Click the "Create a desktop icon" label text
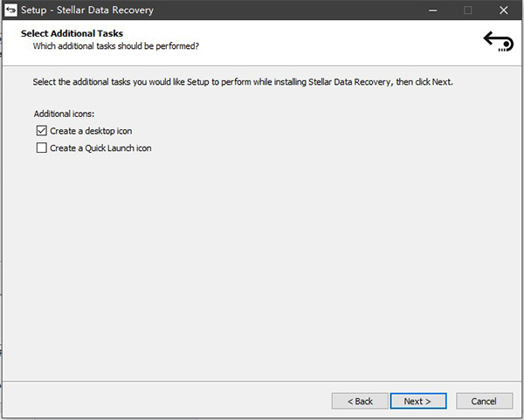Viewport: 524px width, 420px height. pyautogui.click(x=91, y=131)
